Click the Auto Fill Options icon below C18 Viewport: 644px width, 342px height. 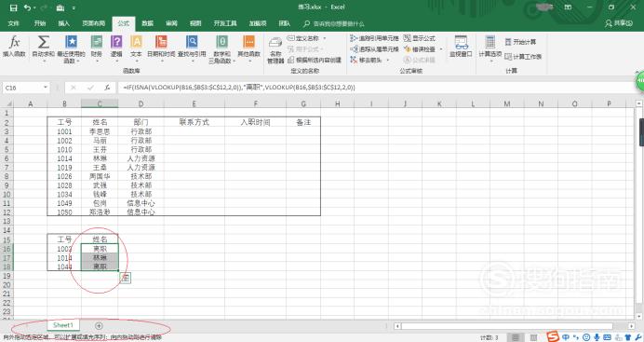coord(126,278)
